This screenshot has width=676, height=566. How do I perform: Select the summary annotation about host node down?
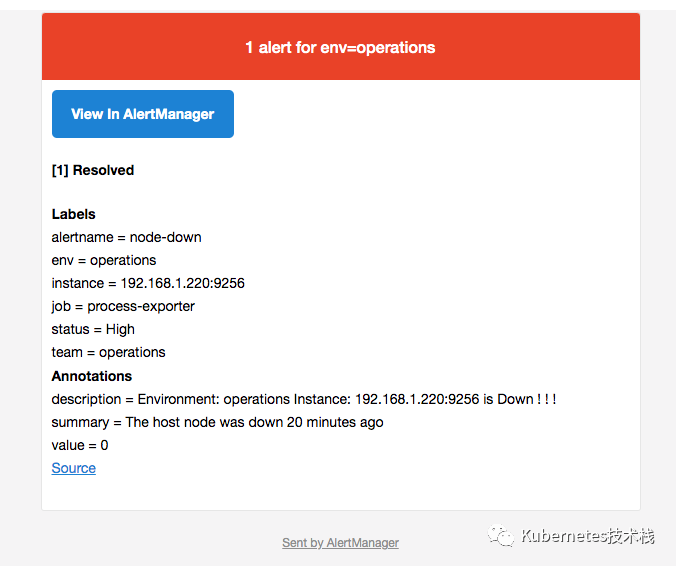point(217,422)
